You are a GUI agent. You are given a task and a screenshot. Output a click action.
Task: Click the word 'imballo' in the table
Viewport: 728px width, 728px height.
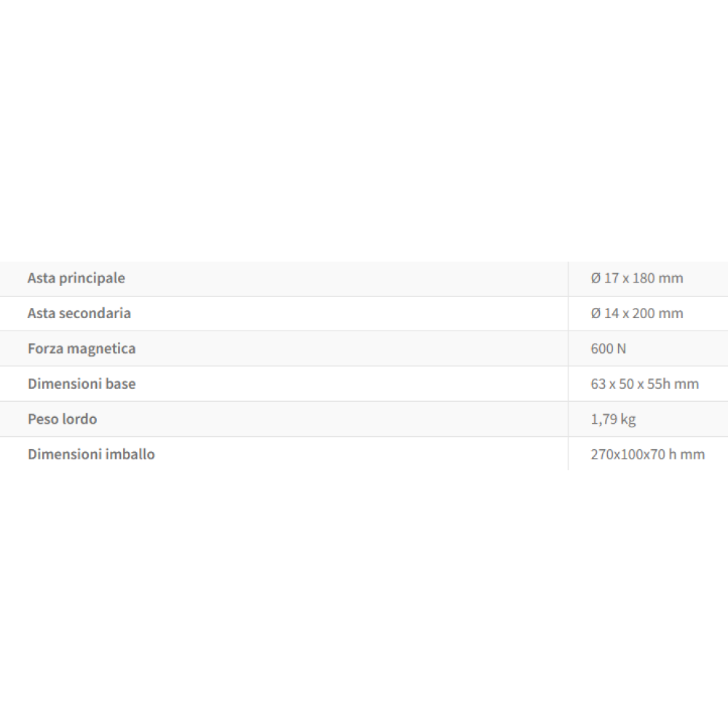coord(128,454)
